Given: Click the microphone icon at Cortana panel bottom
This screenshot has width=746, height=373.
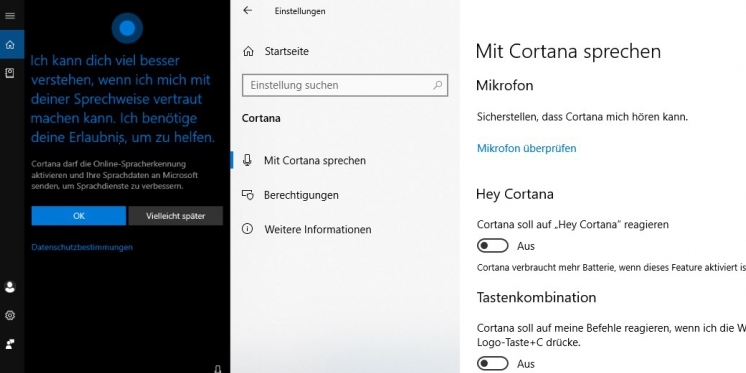Looking at the screenshot, I should tap(217, 369).
